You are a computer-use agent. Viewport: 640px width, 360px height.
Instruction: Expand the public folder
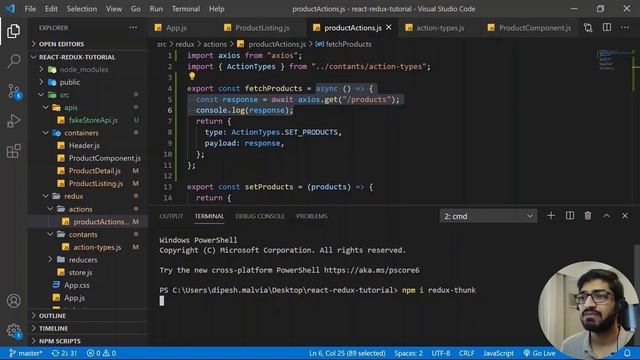click(x=88, y=82)
